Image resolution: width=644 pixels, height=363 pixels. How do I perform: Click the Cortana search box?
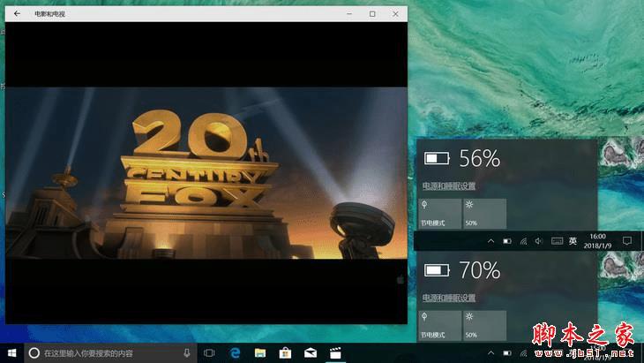(111, 353)
